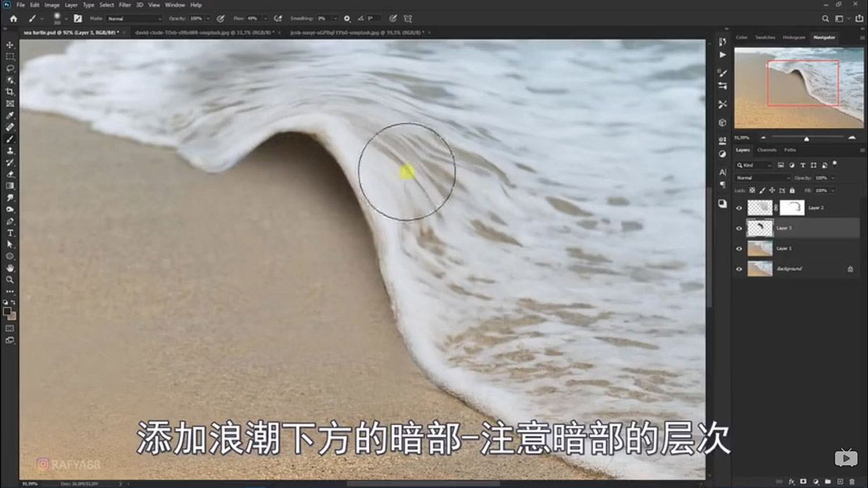
Task: Select the Zoom tool
Action: (10, 280)
